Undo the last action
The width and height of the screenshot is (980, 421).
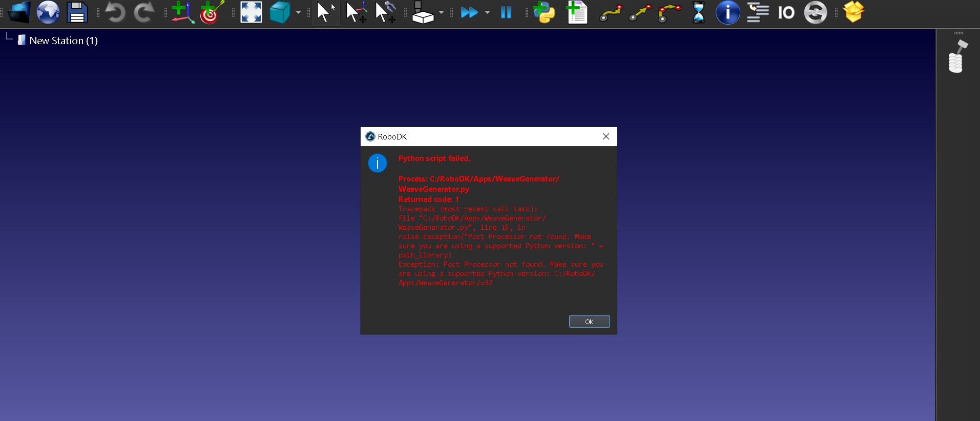[x=115, y=12]
